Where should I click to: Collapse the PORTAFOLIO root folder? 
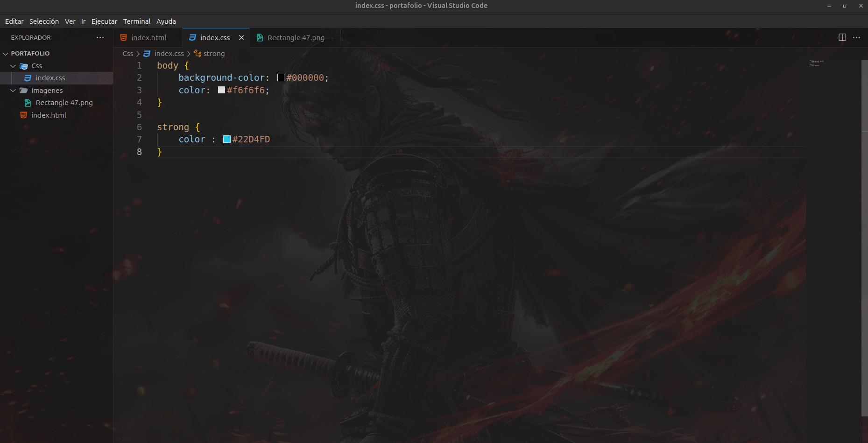coord(6,54)
